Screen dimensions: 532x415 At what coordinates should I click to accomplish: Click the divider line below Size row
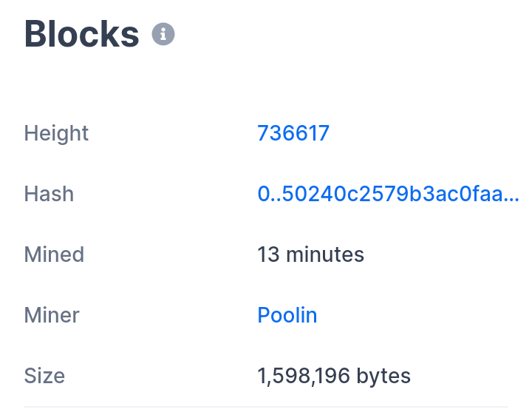tap(266, 407)
